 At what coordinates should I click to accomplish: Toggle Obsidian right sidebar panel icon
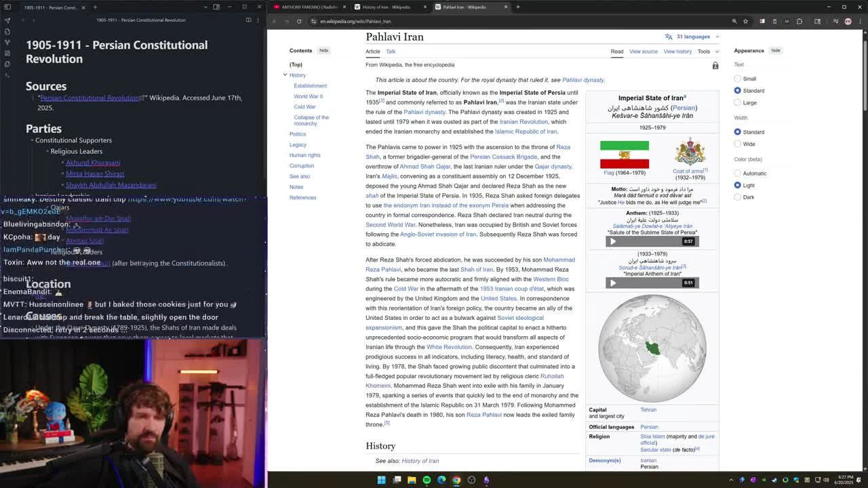[216, 7]
